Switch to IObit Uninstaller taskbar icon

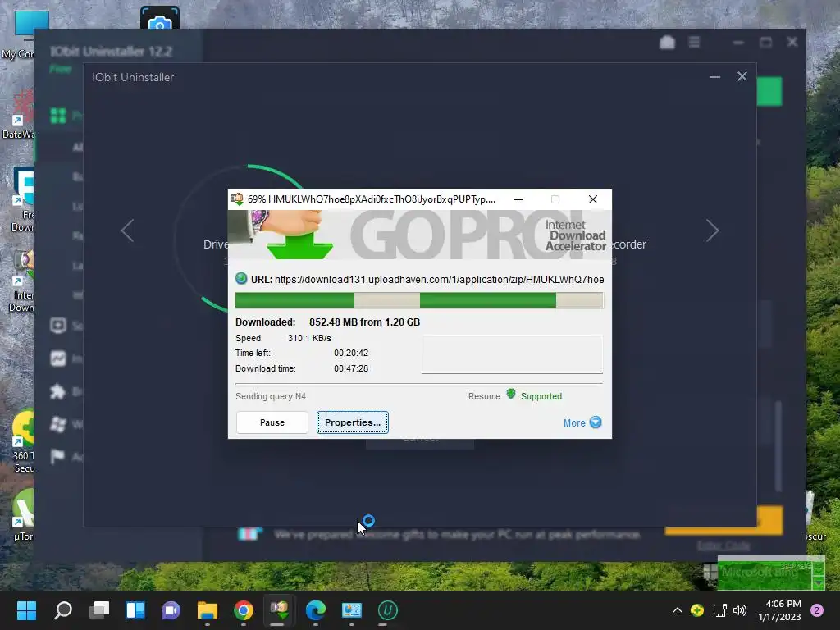coord(388,610)
